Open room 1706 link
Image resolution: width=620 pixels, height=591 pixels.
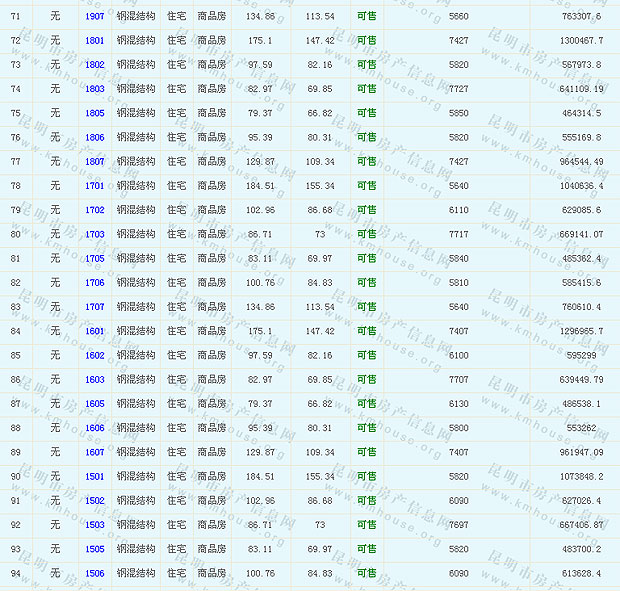95,283
